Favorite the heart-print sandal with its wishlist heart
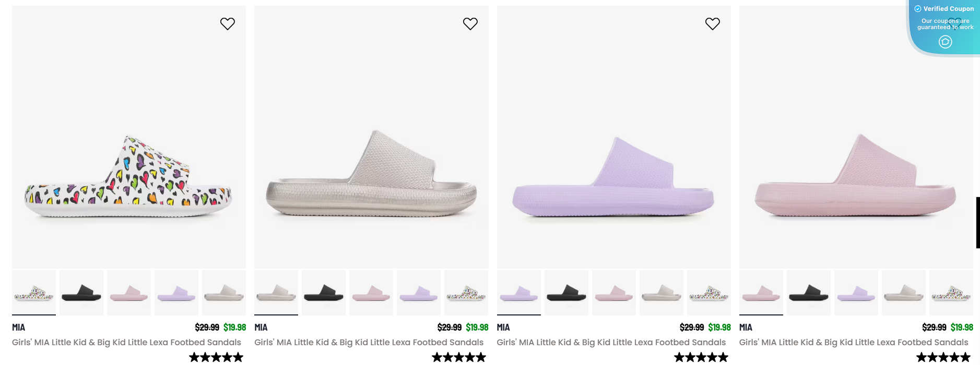The height and width of the screenshot is (365, 980). click(x=228, y=23)
